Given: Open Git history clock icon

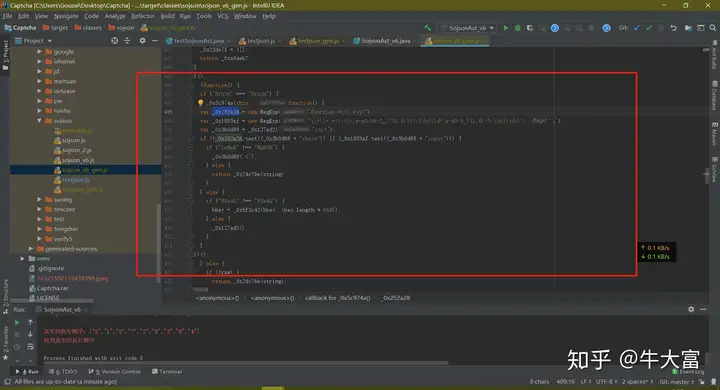Looking at the screenshot, I should [x=661, y=28].
